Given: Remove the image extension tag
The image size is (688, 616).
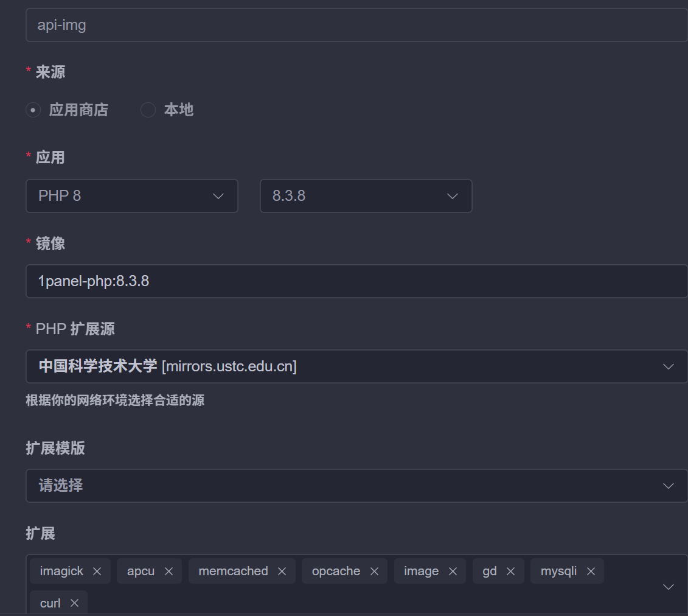Looking at the screenshot, I should pos(453,571).
